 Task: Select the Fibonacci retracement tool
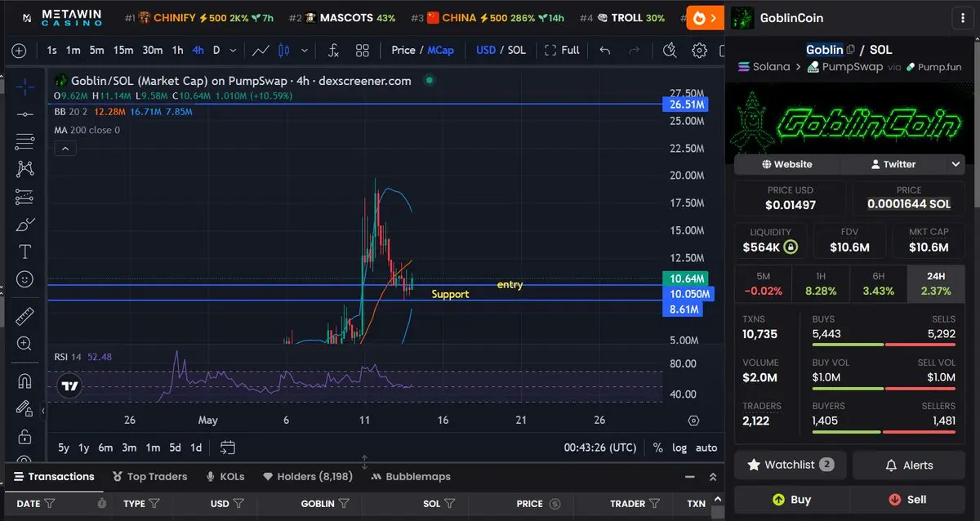point(25,141)
